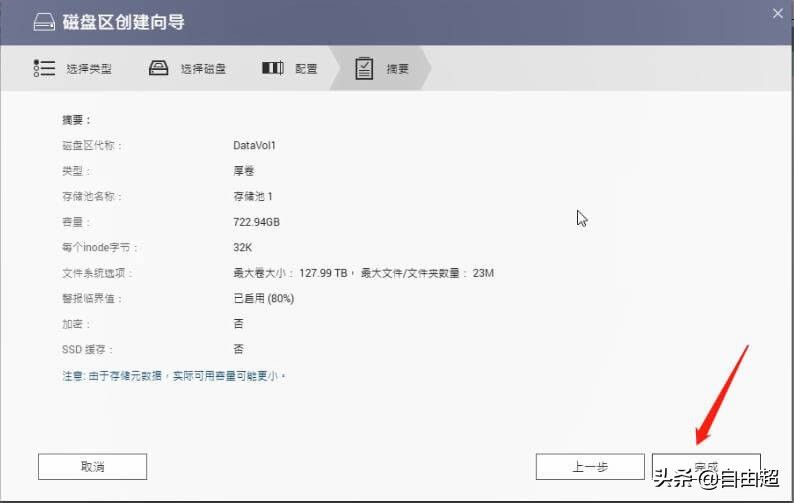The height and width of the screenshot is (503, 794).
Task: Finish the wizard with the 完成 button
Action: (706, 466)
